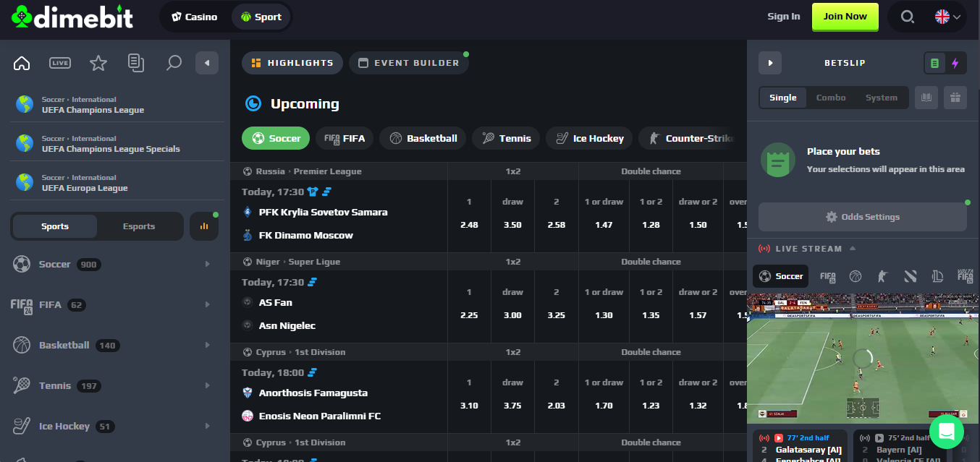
Task: Select Counter-Strike icon under Live Stream
Action: point(882,276)
